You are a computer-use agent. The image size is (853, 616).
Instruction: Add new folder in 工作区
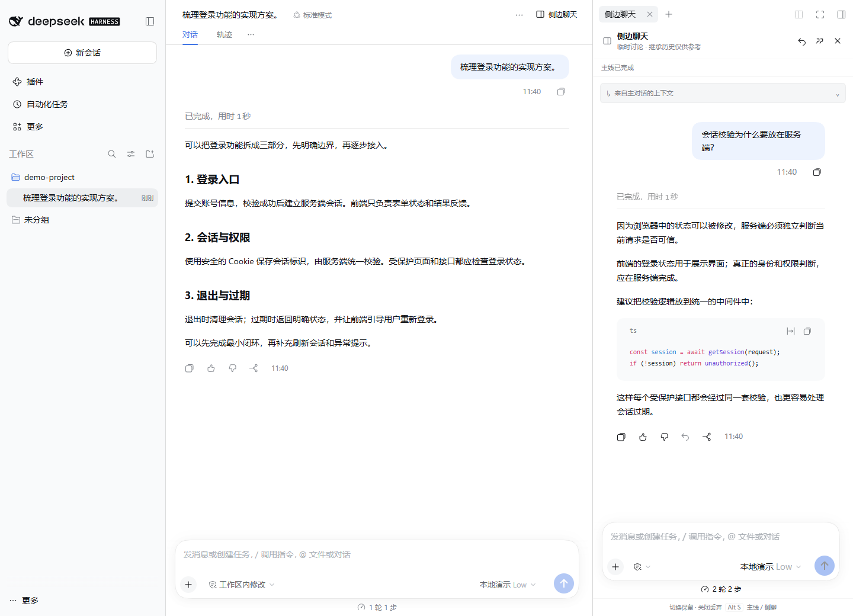coord(150,154)
